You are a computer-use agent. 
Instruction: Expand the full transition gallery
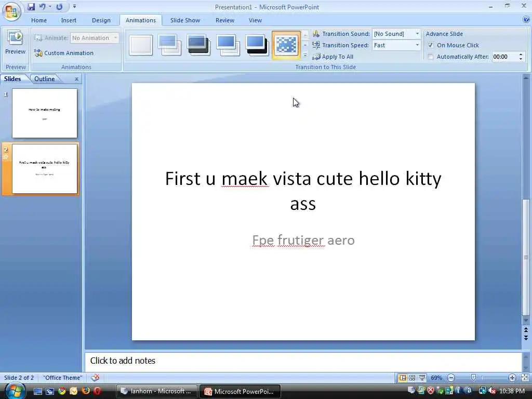click(x=305, y=55)
